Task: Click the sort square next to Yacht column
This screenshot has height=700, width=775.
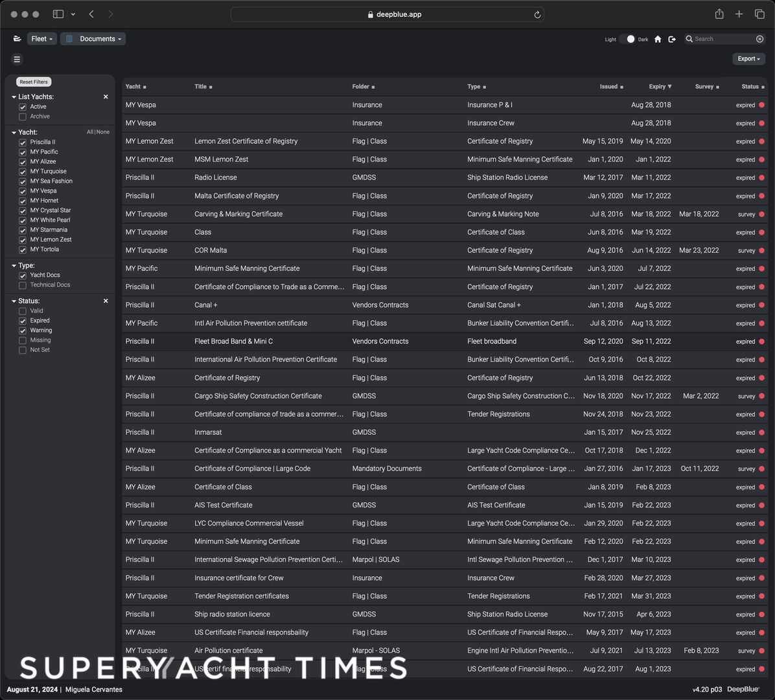Action: pos(145,87)
